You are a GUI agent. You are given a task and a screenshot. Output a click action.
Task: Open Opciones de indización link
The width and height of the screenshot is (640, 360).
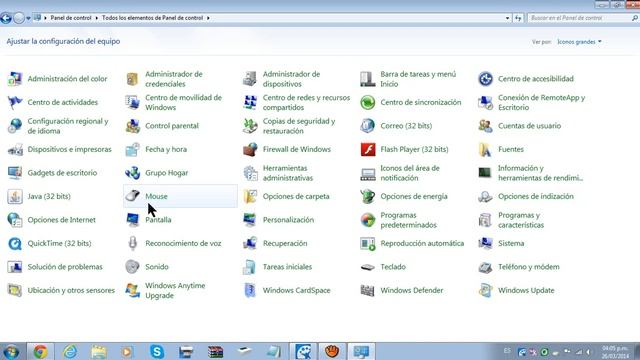coord(536,196)
